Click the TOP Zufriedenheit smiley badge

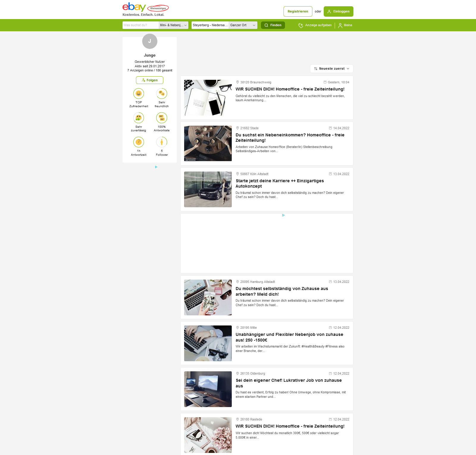click(139, 94)
